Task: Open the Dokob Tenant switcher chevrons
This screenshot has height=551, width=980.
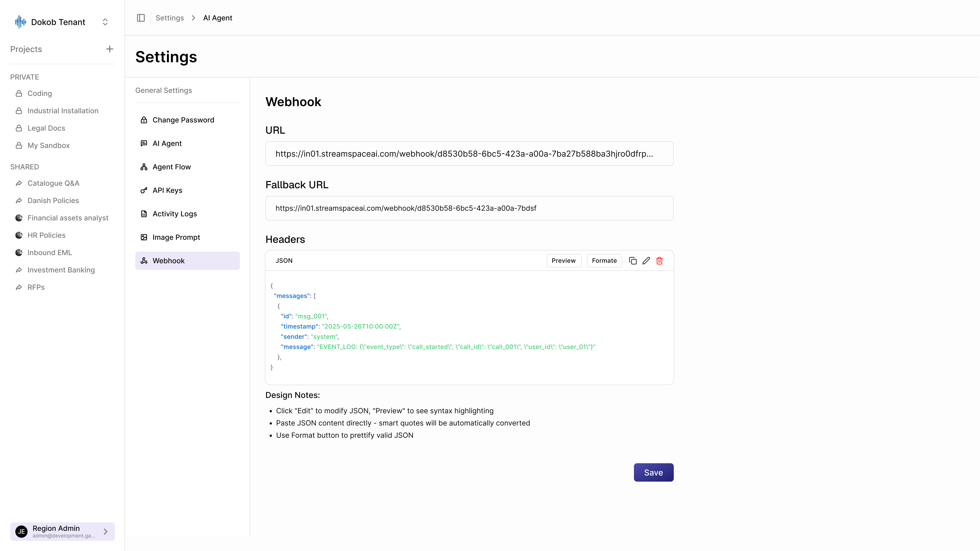Action: [x=105, y=22]
